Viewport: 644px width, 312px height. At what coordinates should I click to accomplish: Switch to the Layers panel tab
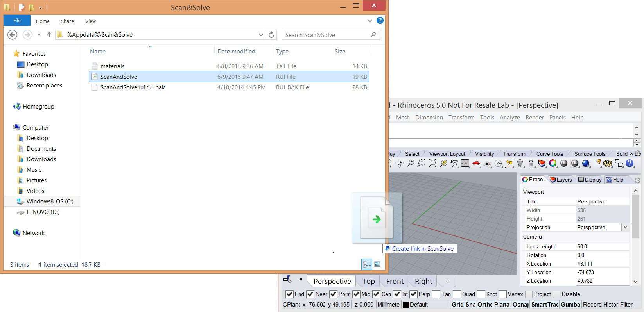click(561, 180)
